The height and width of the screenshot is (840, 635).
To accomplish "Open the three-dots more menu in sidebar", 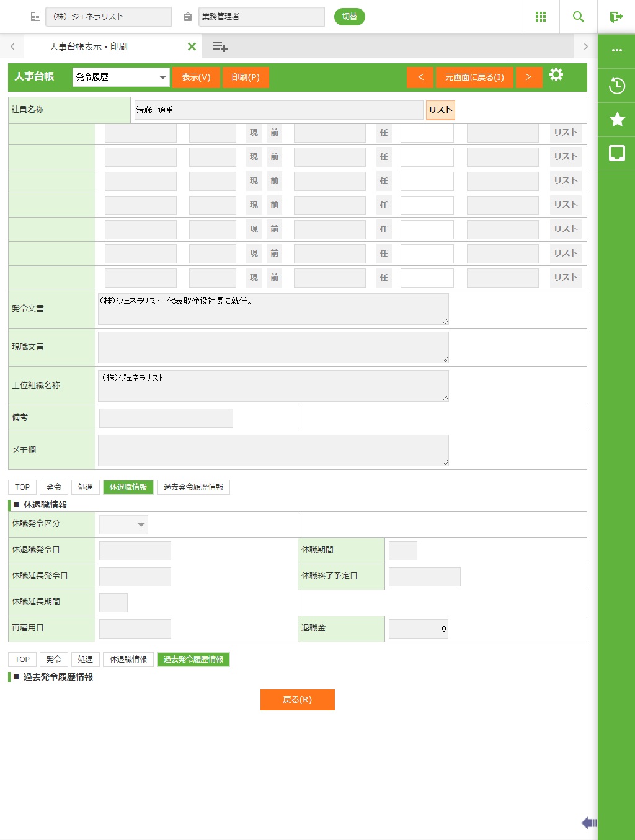I will click(x=616, y=51).
